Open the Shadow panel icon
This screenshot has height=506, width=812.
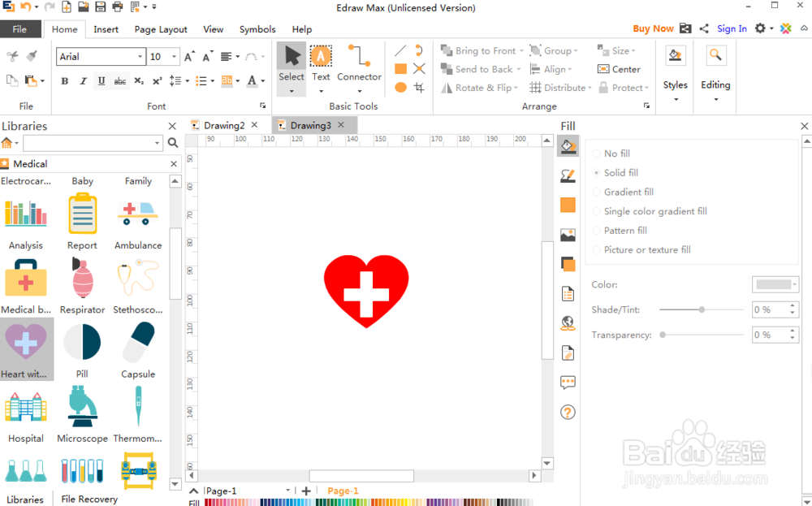(x=568, y=264)
